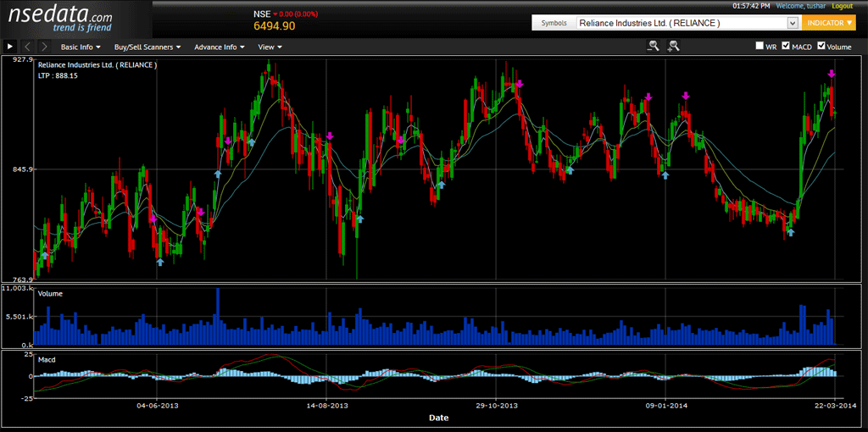Click the magenta sell arrow at far right of chart
Viewport: 868px width, 432px height.
pyautogui.click(x=831, y=75)
